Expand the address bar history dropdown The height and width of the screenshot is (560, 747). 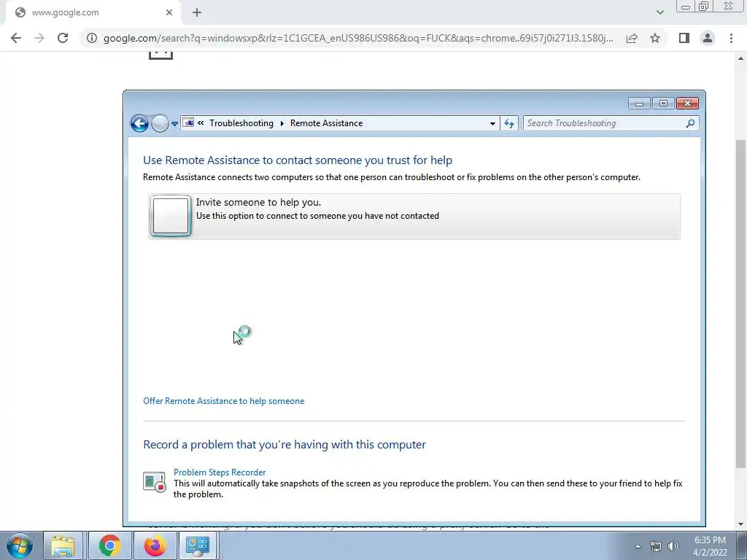[x=492, y=124]
